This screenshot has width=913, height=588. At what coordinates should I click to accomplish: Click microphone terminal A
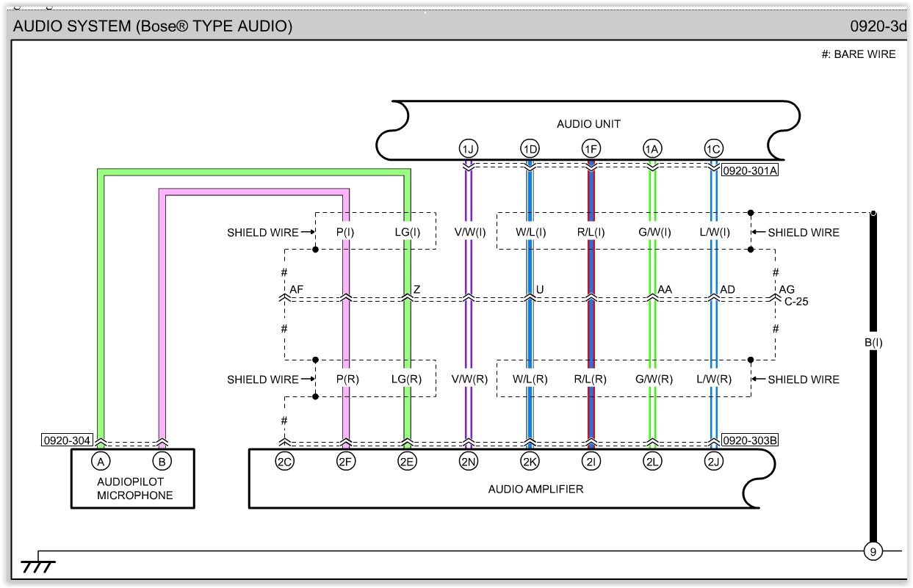click(101, 462)
